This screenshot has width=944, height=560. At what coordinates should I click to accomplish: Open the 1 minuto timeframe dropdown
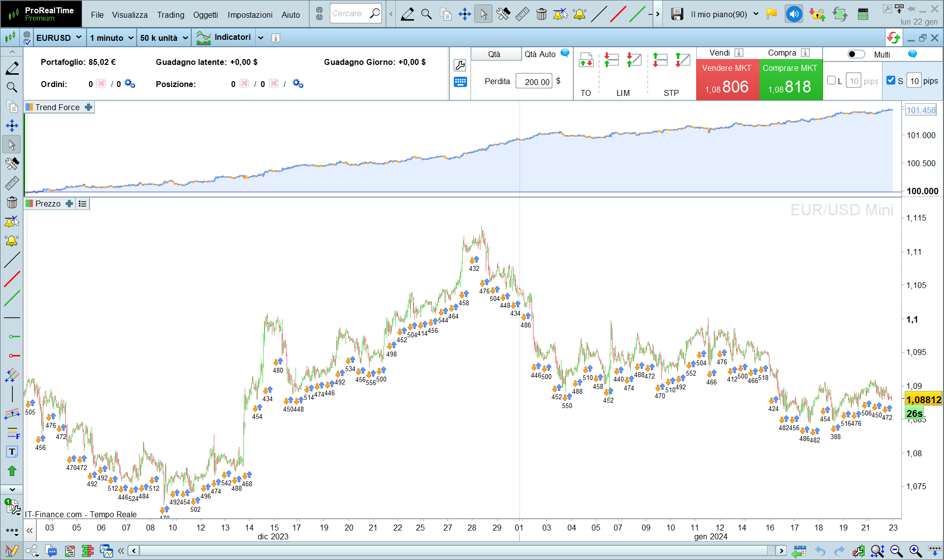[112, 38]
